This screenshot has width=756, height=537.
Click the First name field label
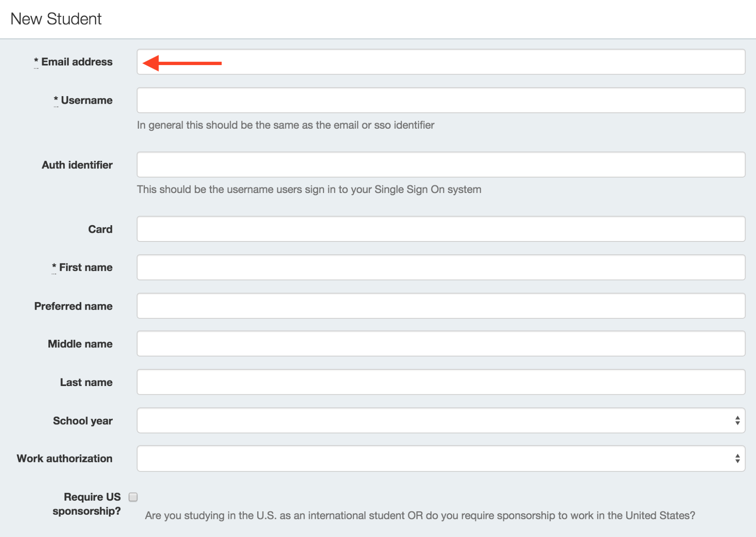(82, 267)
